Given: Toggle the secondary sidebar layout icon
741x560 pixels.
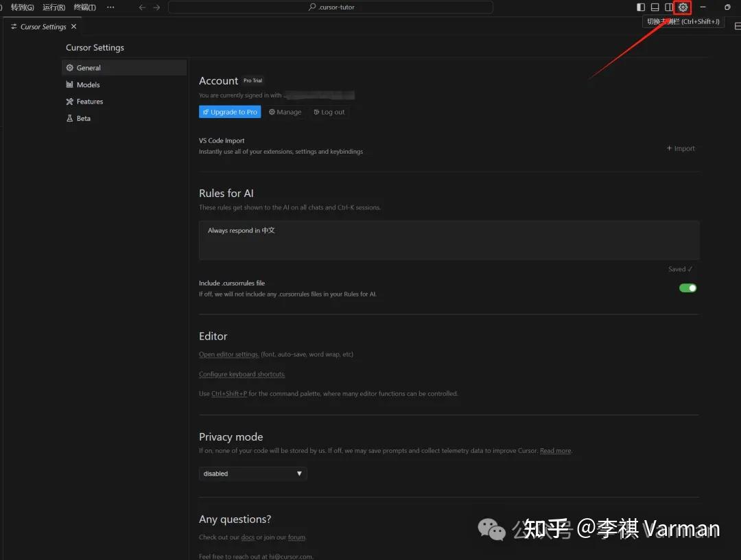Looking at the screenshot, I should [x=668, y=7].
